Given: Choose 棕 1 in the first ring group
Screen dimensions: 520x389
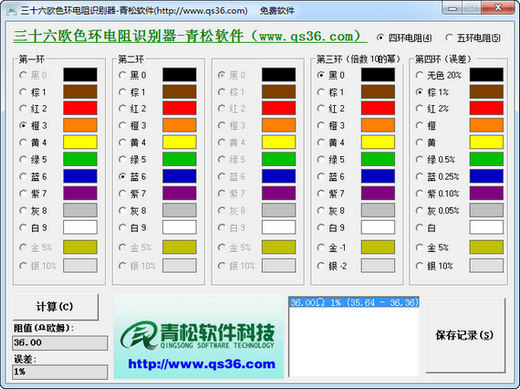Looking at the screenshot, I should tap(33, 92).
